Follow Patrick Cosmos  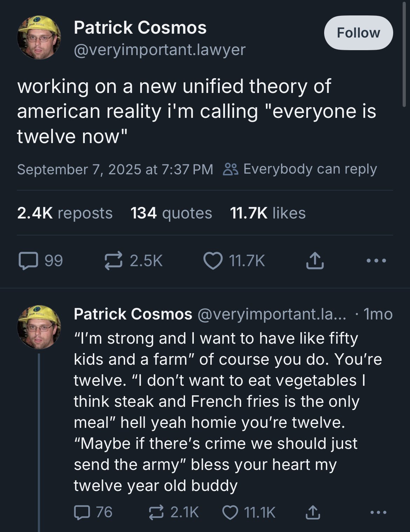358,33
